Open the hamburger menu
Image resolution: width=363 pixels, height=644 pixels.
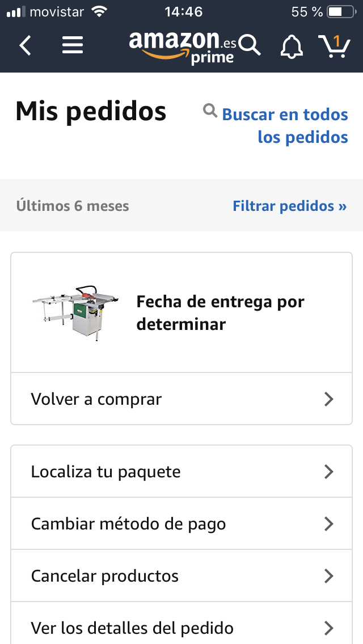coord(73,45)
